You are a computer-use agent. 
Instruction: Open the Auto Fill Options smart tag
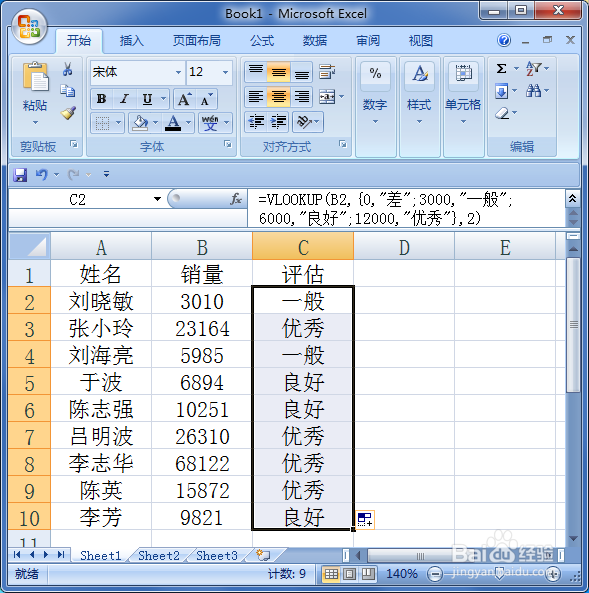click(x=365, y=519)
